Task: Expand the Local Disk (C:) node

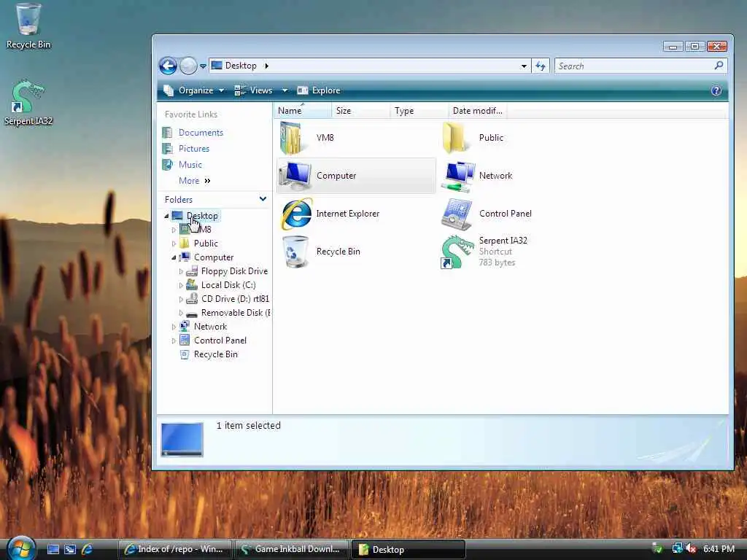Action: (181, 285)
